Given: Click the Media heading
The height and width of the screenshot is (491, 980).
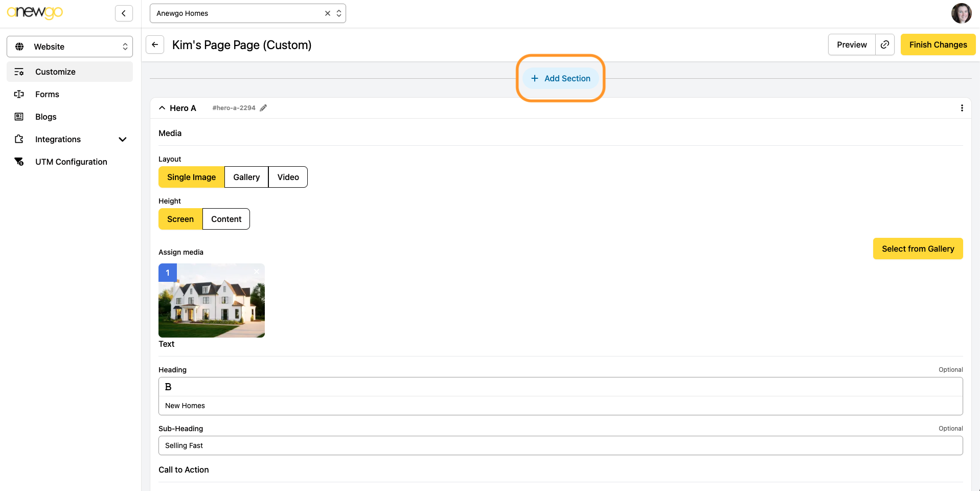Looking at the screenshot, I should 170,133.
